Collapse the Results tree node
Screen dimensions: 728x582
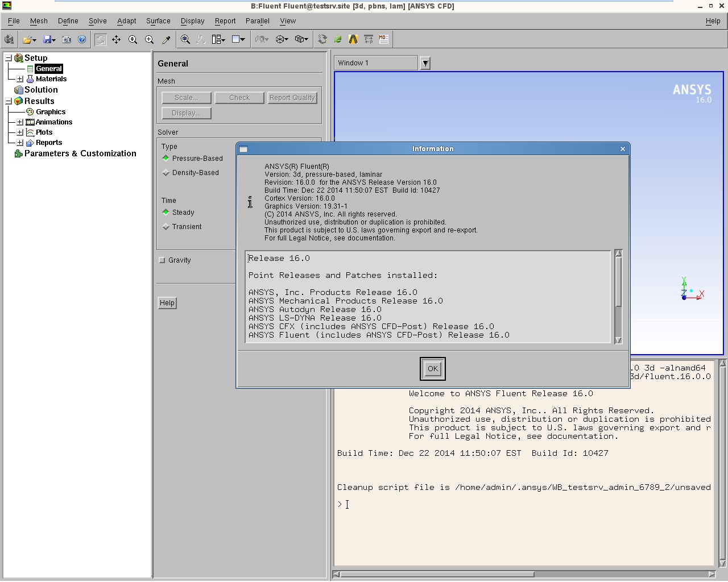(x=9, y=101)
